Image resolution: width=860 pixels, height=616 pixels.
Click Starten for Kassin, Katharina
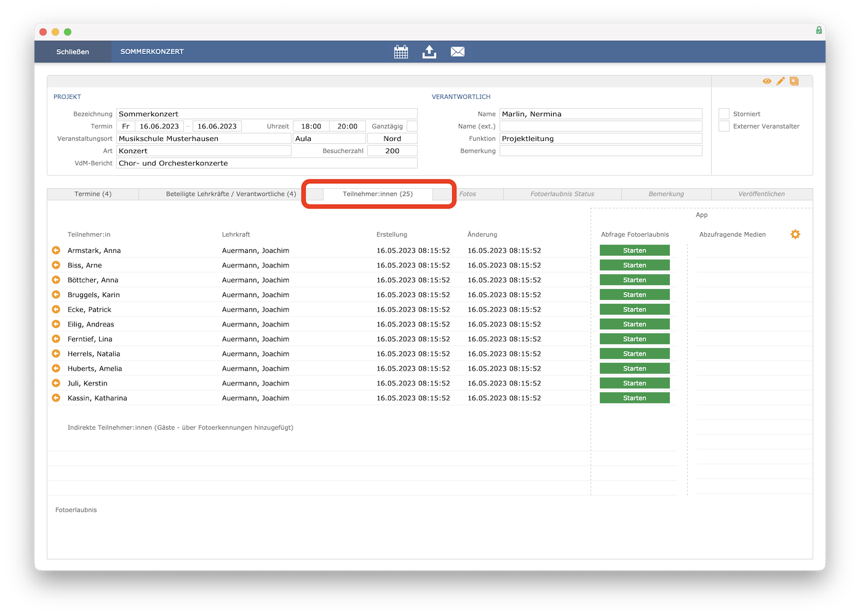pyautogui.click(x=635, y=398)
